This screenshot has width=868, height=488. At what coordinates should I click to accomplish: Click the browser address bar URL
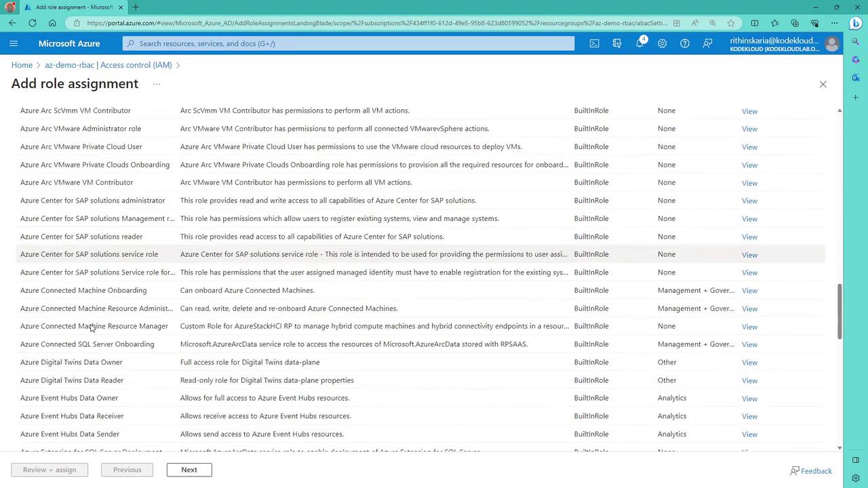tap(376, 23)
